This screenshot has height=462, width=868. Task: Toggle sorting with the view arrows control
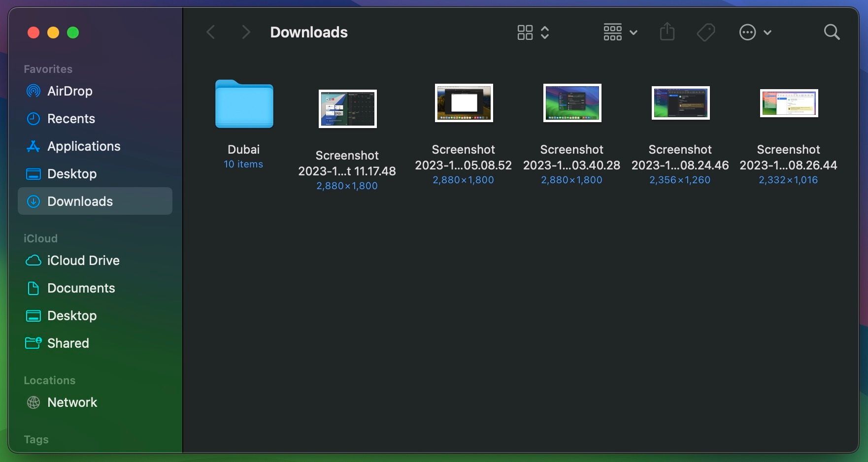545,32
